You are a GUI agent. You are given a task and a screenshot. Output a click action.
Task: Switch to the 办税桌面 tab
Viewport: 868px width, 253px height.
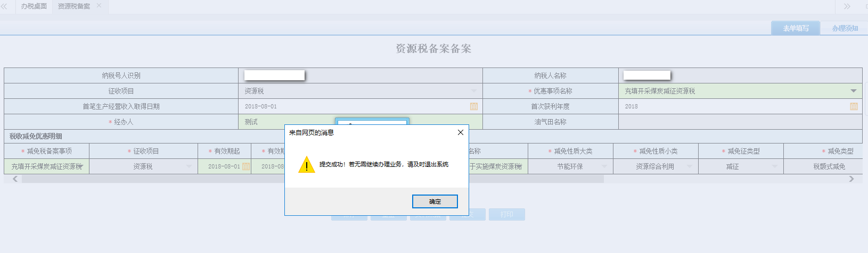(34, 6)
